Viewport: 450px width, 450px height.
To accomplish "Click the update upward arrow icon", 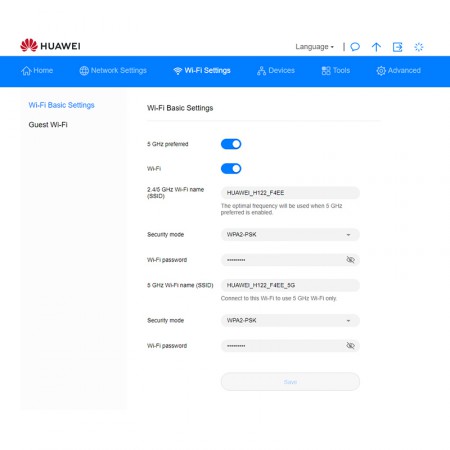I will (x=376, y=47).
